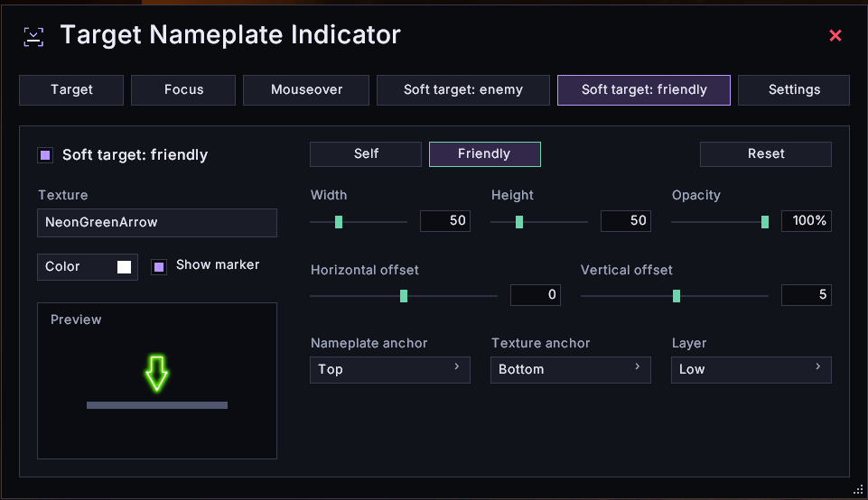Screen dimensions: 868x500
Task: Toggle the Show marker checkbox
Action: tap(159, 267)
